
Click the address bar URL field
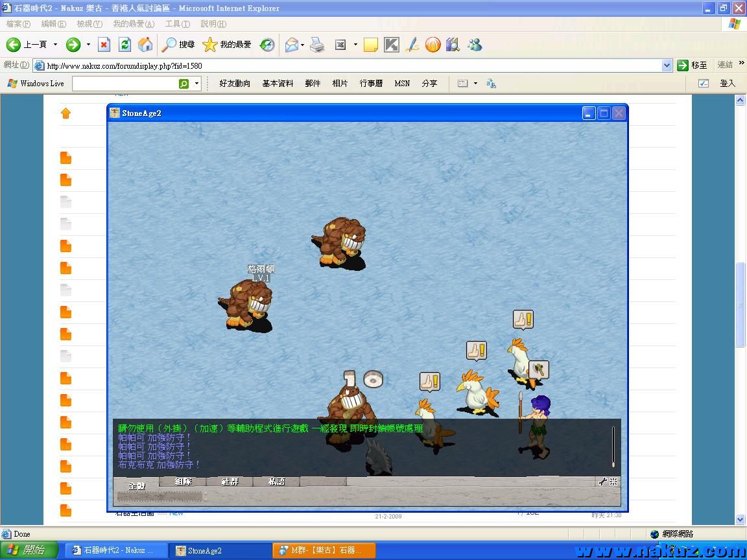click(353, 65)
